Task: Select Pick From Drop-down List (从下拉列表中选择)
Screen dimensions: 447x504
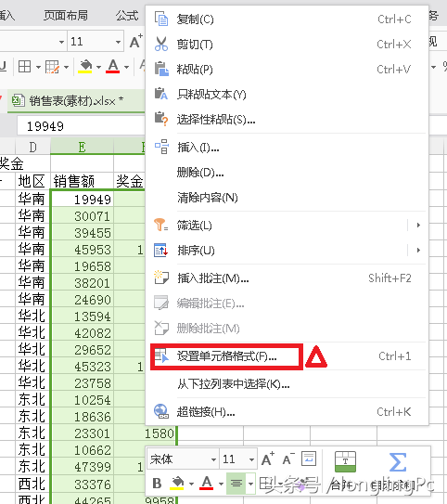Action: click(287, 384)
